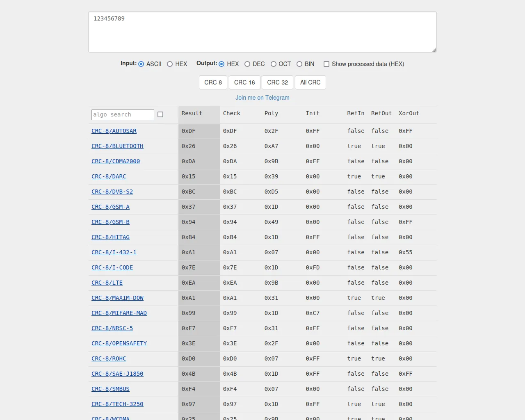This screenshot has width=525, height=420.
Task: Select Result 0xB4 in the HITAG row
Action: coord(189,237)
